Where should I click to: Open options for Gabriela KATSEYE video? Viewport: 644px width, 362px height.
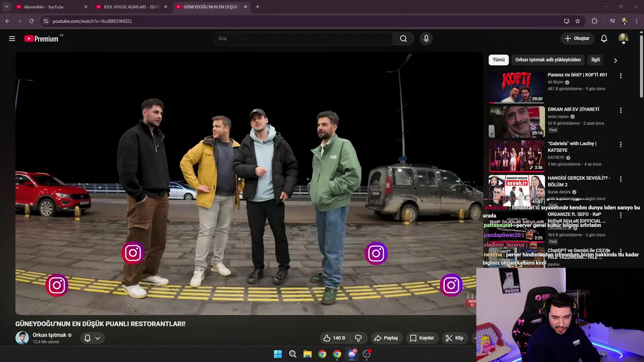pos(621,144)
